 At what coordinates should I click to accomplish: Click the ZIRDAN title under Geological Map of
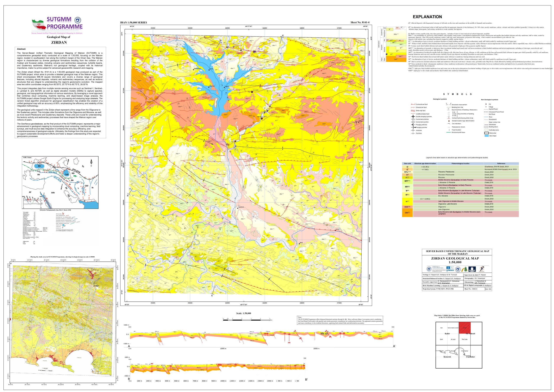[59, 42]
